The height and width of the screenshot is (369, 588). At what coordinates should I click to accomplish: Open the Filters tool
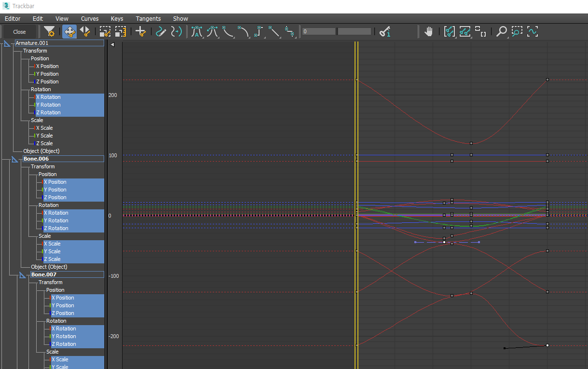(x=49, y=32)
